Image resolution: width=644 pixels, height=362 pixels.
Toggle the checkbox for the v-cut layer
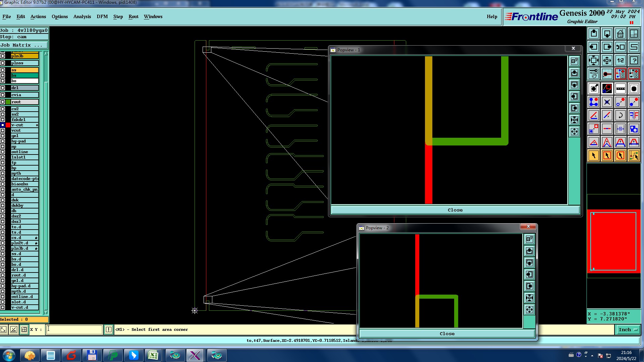tap(3, 125)
